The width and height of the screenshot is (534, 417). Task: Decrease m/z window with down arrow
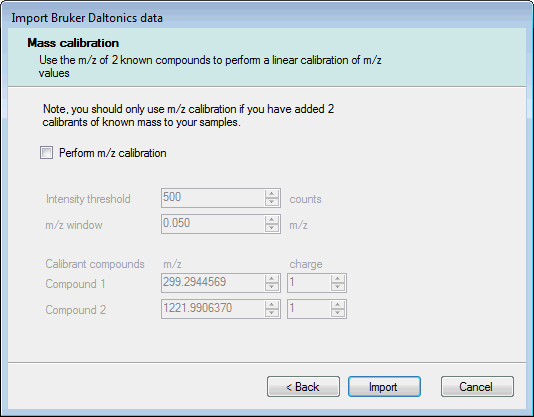[x=272, y=228]
